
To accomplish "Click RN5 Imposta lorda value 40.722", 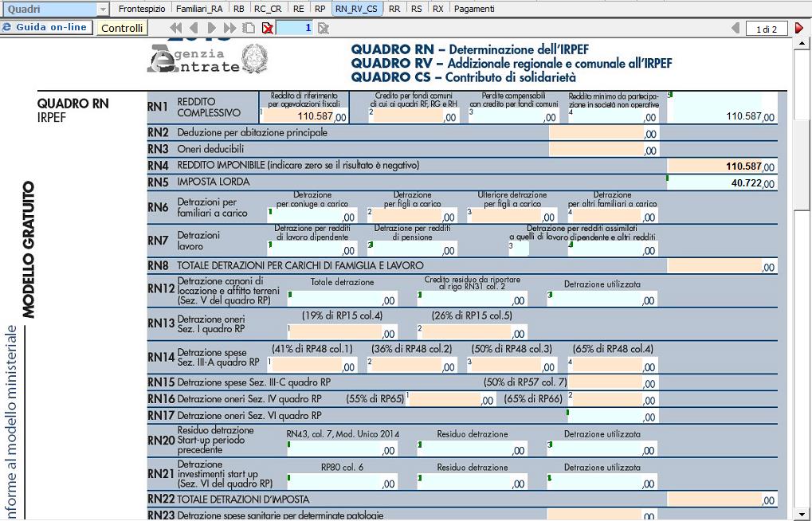I will 721,182.
